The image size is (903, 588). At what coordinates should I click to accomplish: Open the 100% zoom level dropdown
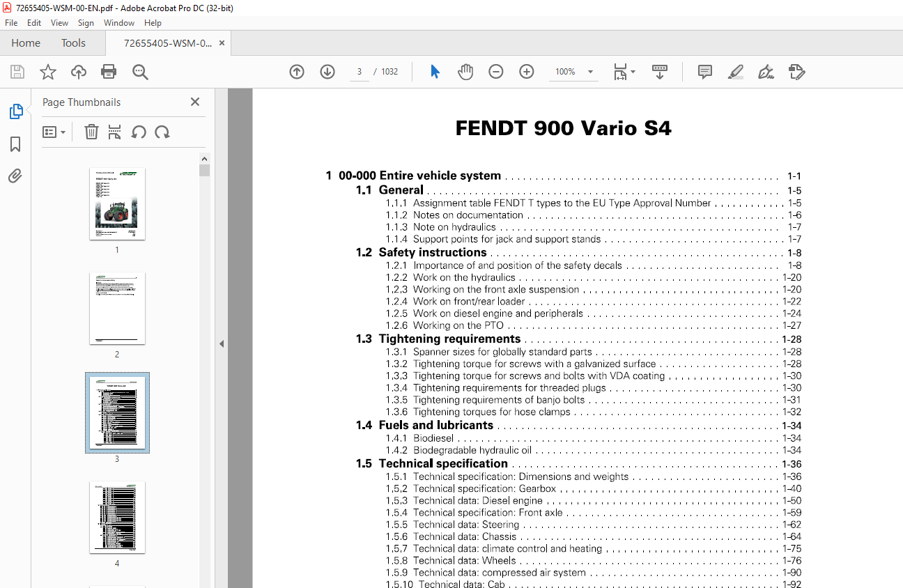point(590,72)
